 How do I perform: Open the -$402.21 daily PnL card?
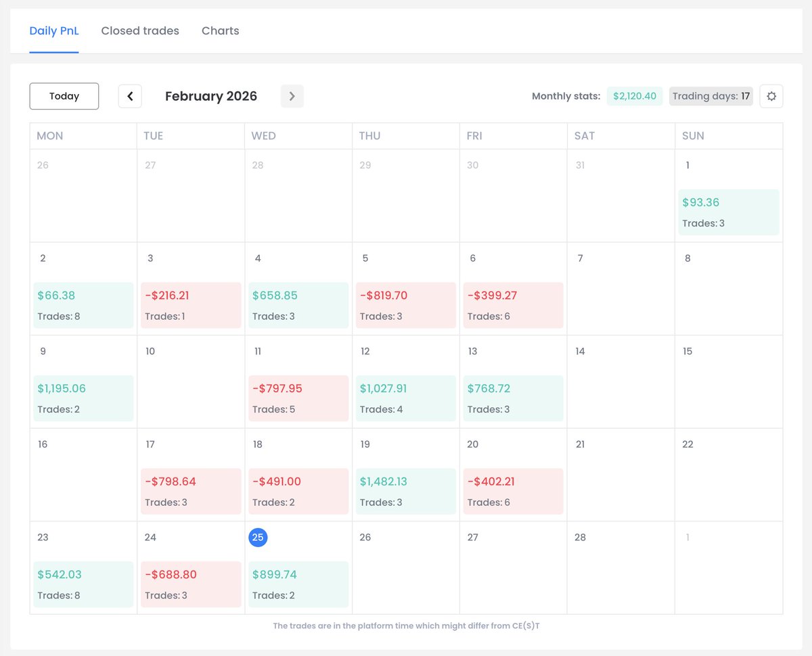click(514, 492)
